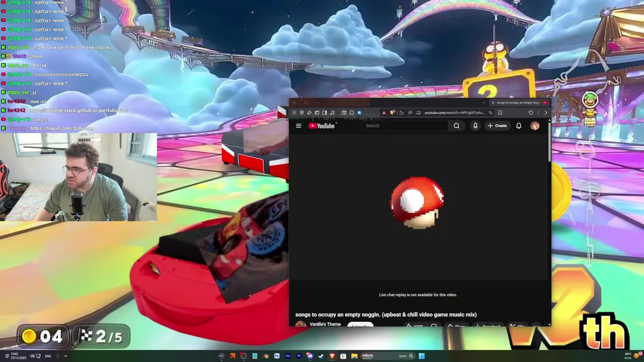
Task: Open the browser main hamburger menu
Action: tap(294, 113)
